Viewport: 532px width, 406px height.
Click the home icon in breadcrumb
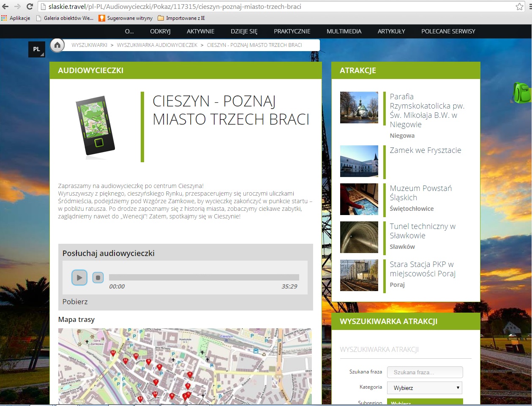pos(57,45)
